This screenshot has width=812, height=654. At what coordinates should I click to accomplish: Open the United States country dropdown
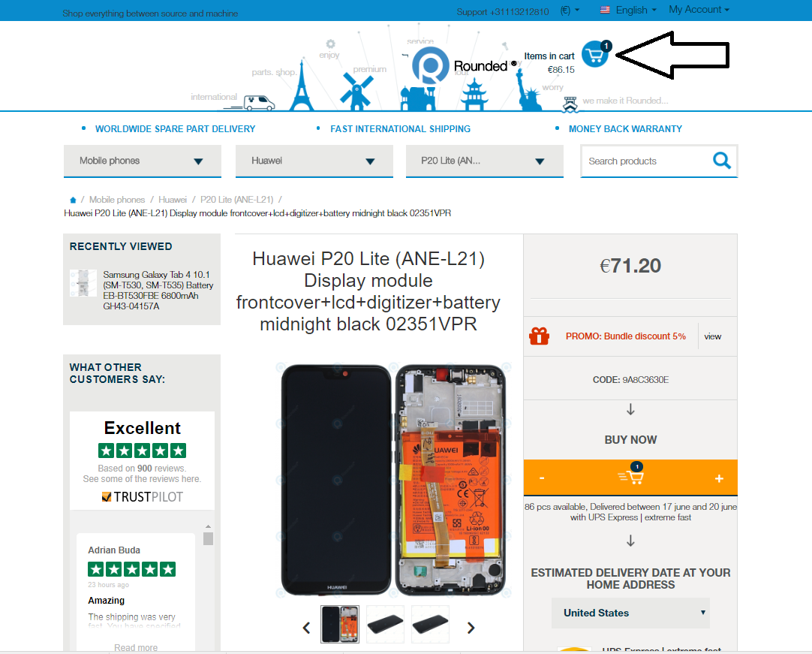[630, 613]
